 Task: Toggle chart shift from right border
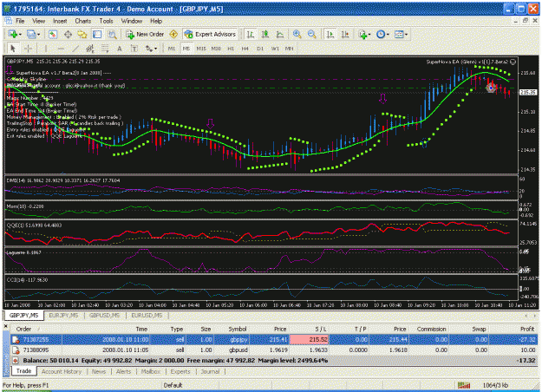tap(345, 34)
